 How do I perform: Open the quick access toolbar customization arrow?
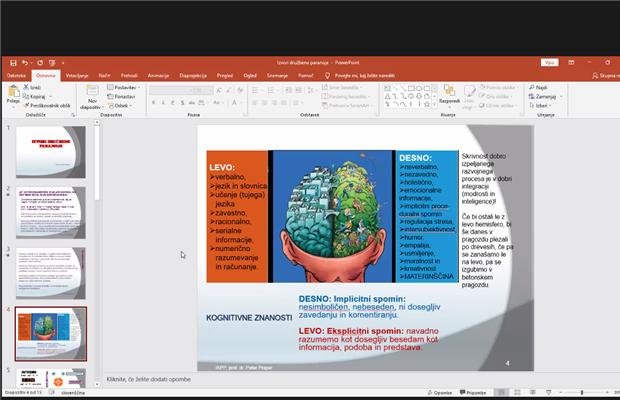pos(63,63)
